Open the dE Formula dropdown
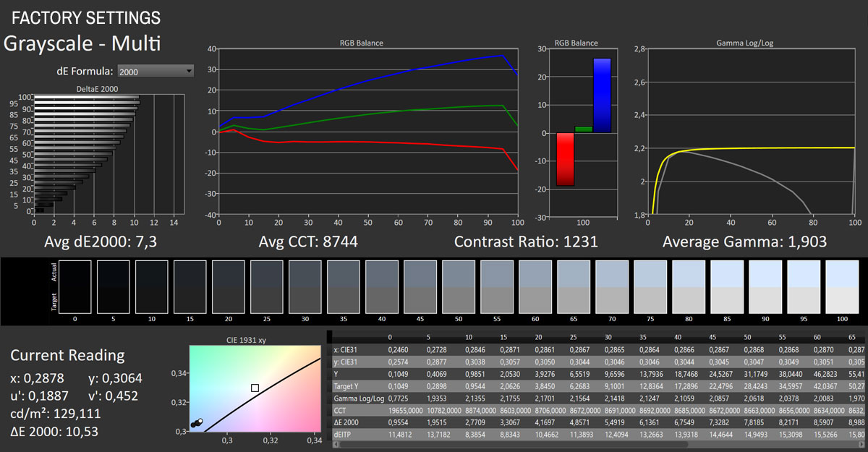868x452 pixels. [x=156, y=71]
